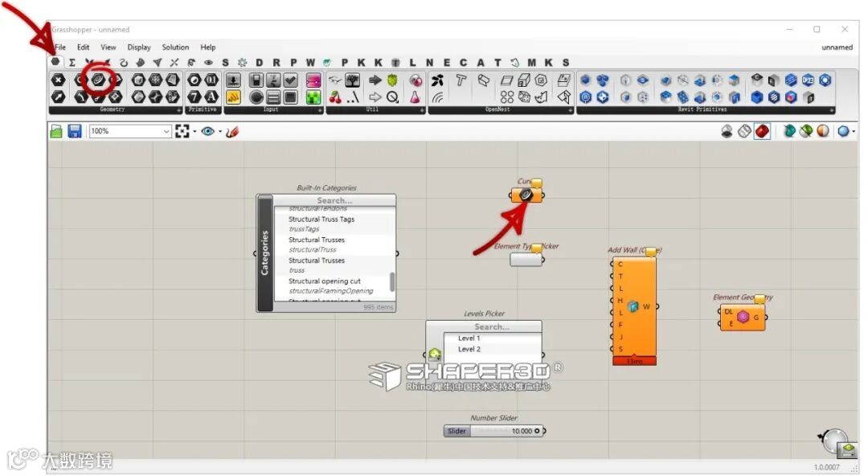The image size is (868, 476).
Task: Select the box Brep hexagon icon
Action: [x=138, y=80]
